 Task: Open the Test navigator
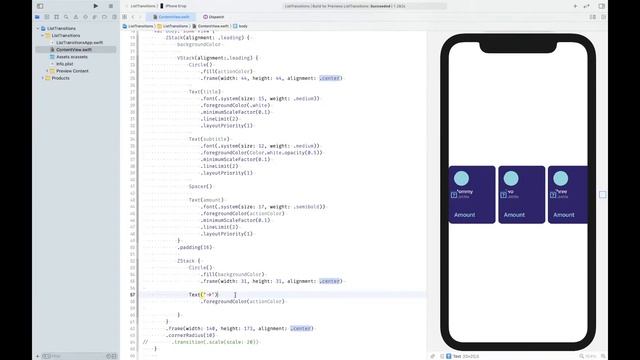85,17
